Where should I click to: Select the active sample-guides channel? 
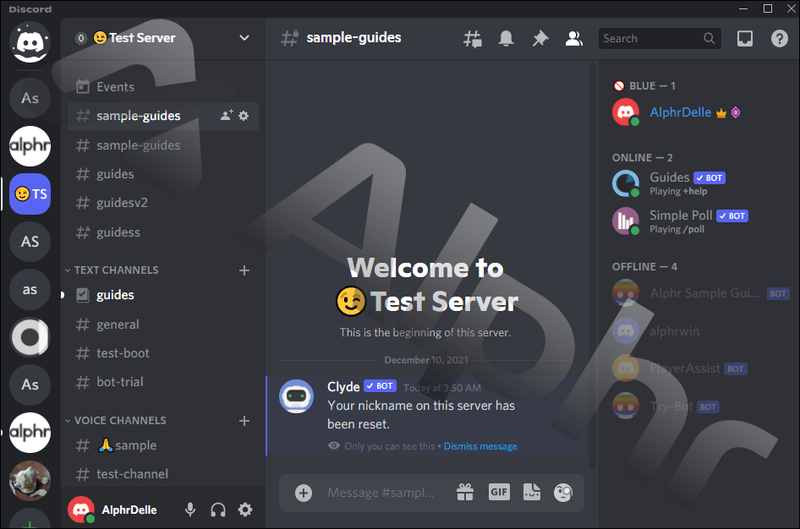tap(163, 116)
